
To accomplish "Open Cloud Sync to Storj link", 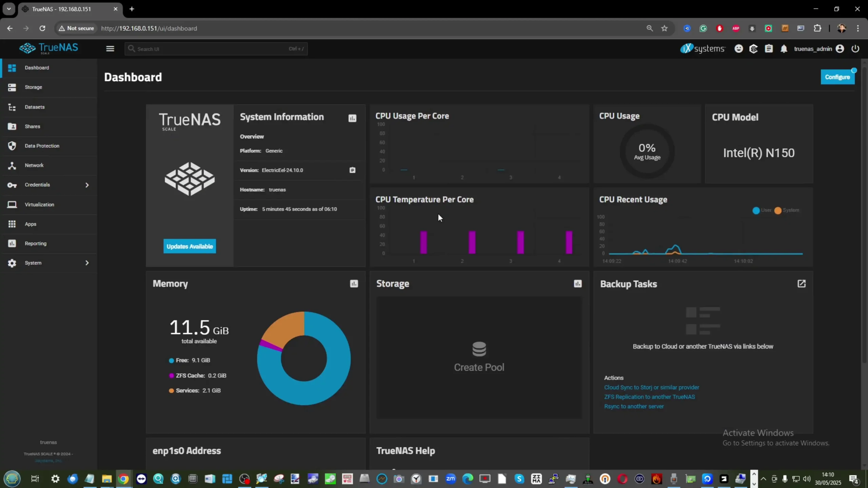I will point(651,387).
